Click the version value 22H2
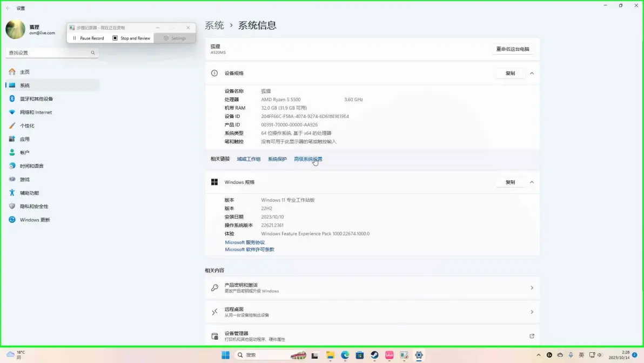Viewport: 644px width, 363px height. coord(266,208)
